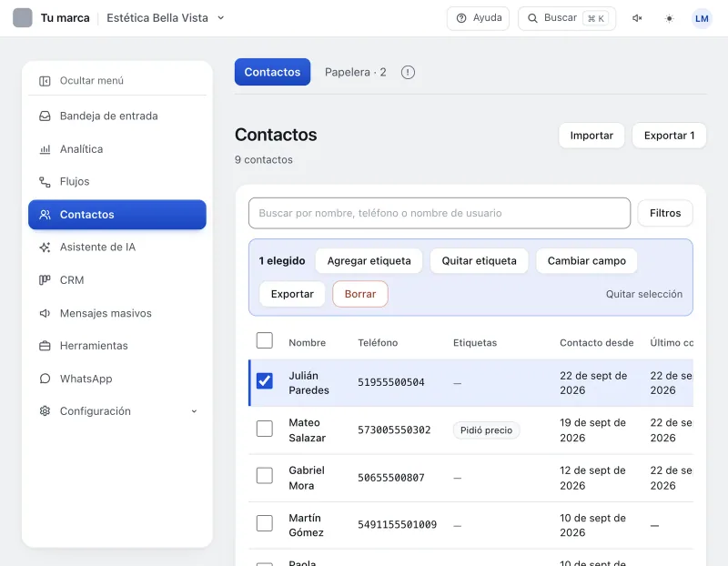Click the Bandeja de entrada inbox icon
The height and width of the screenshot is (566, 728).
pyautogui.click(x=45, y=116)
